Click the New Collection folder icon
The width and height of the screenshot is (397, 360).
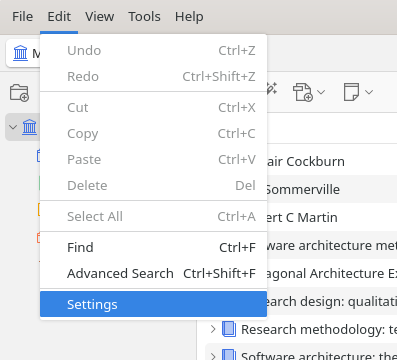coord(19,92)
